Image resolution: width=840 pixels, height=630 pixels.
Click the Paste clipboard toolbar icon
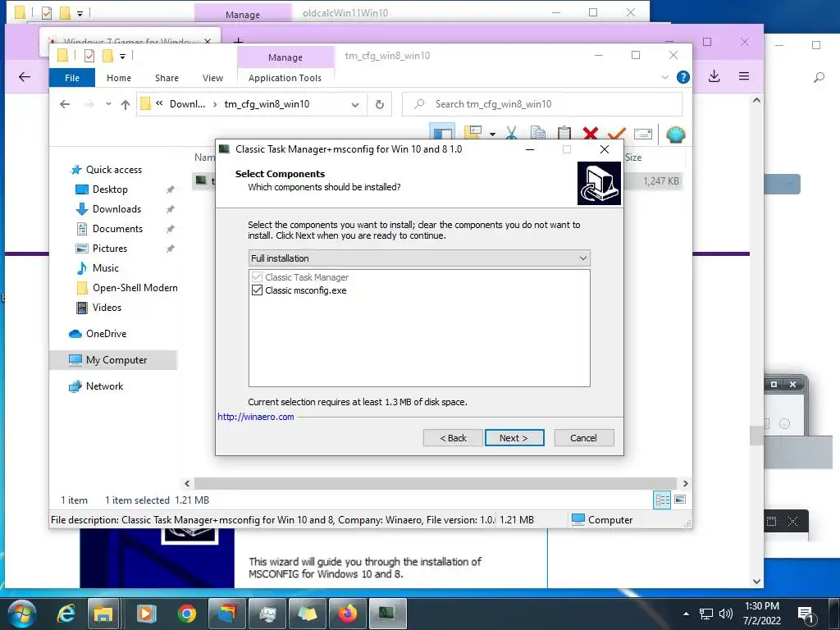[x=564, y=133]
